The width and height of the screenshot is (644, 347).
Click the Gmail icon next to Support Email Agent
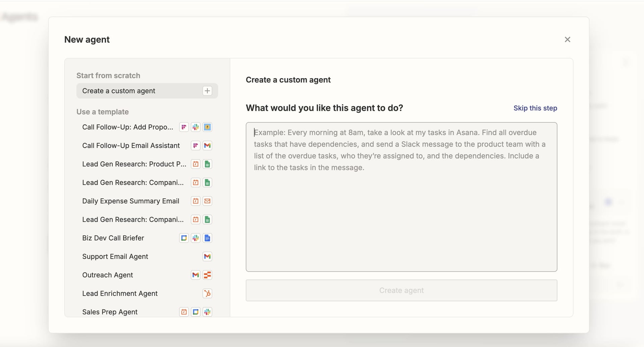tap(207, 256)
